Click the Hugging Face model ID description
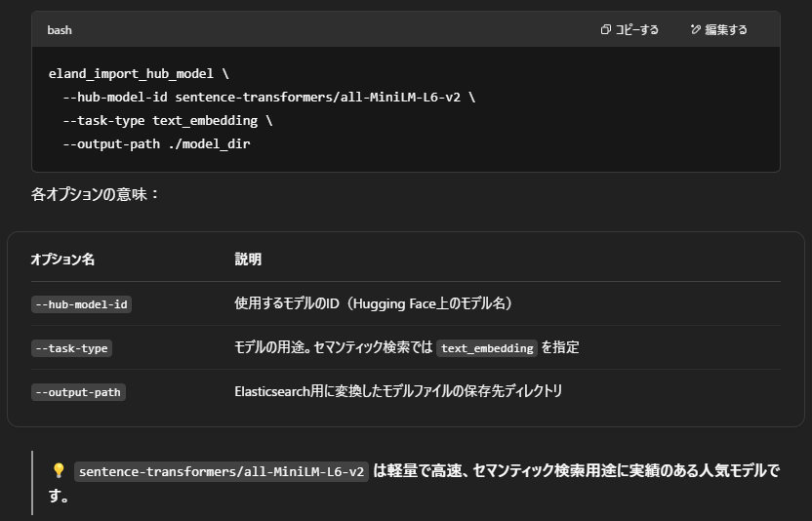 [x=373, y=303]
